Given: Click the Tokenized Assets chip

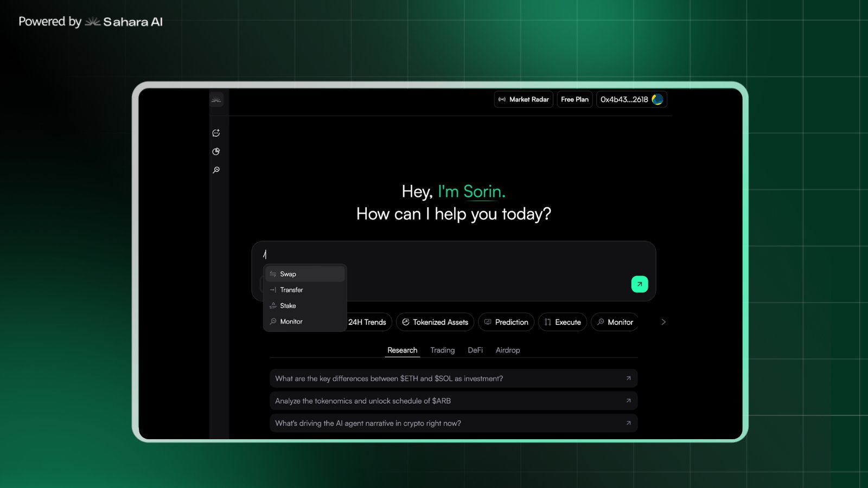Looking at the screenshot, I should point(435,322).
